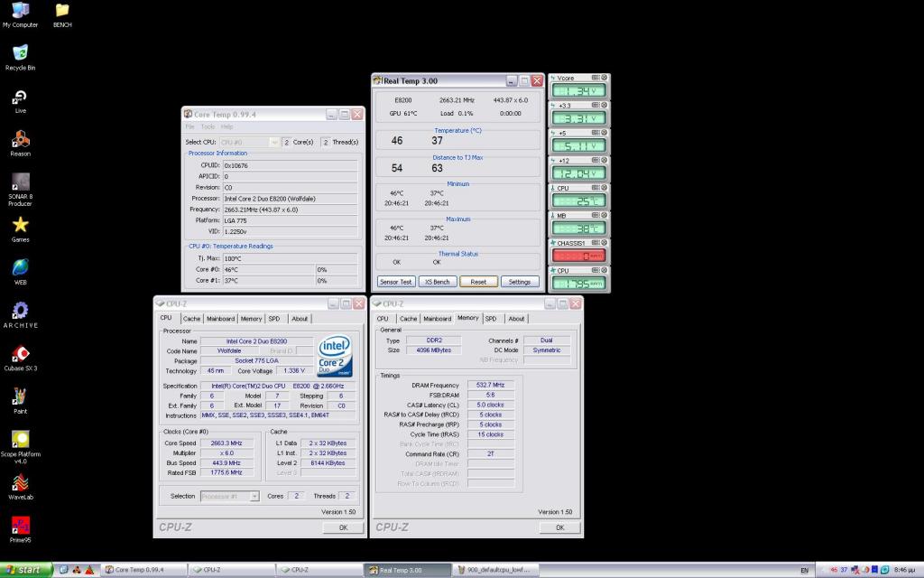
Task: Click the +3.3 voltage sensor readout
Action: [x=578, y=118]
